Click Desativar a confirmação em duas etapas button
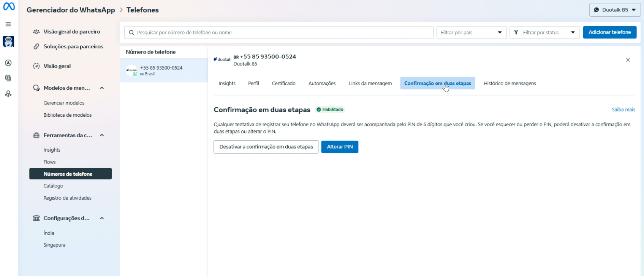This screenshot has width=644, height=276. coord(266,147)
